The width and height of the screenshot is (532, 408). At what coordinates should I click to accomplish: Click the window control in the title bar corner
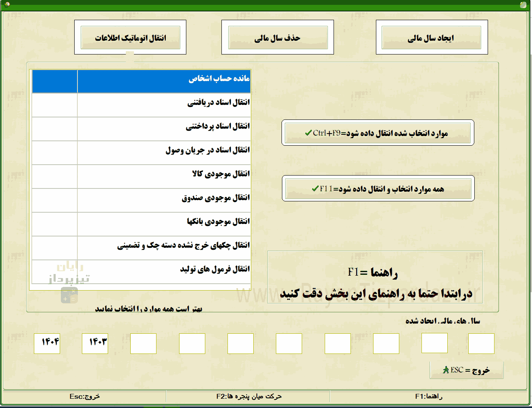click(523, 5)
